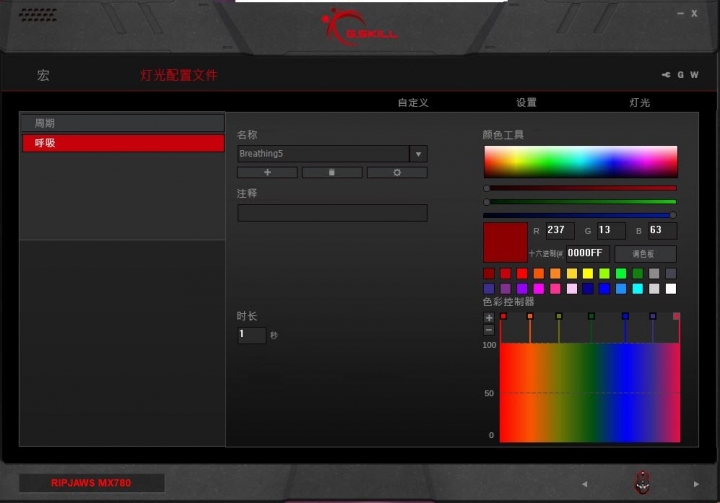Click the hex field showing 0000FF

click(x=588, y=253)
